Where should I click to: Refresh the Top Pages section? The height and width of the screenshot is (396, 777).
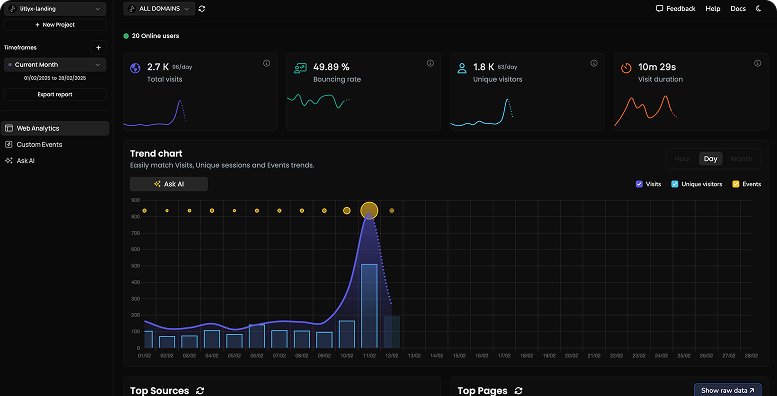[x=518, y=391]
